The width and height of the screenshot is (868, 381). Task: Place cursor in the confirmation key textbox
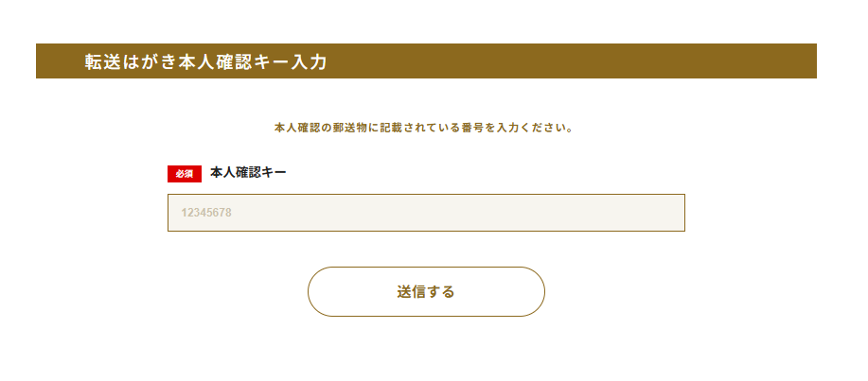click(x=426, y=213)
